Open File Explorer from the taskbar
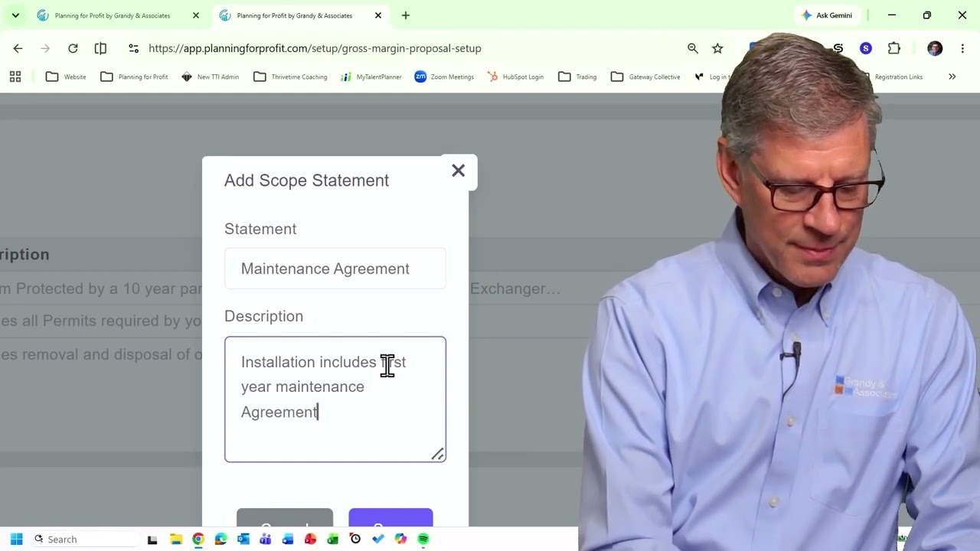The width and height of the screenshot is (980, 551). pos(176,540)
